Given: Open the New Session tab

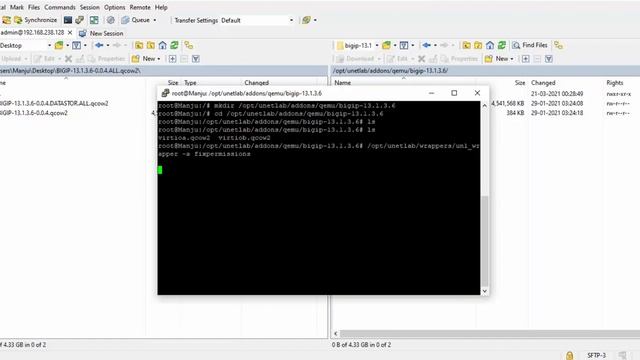Looking at the screenshot, I should [101, 33].
